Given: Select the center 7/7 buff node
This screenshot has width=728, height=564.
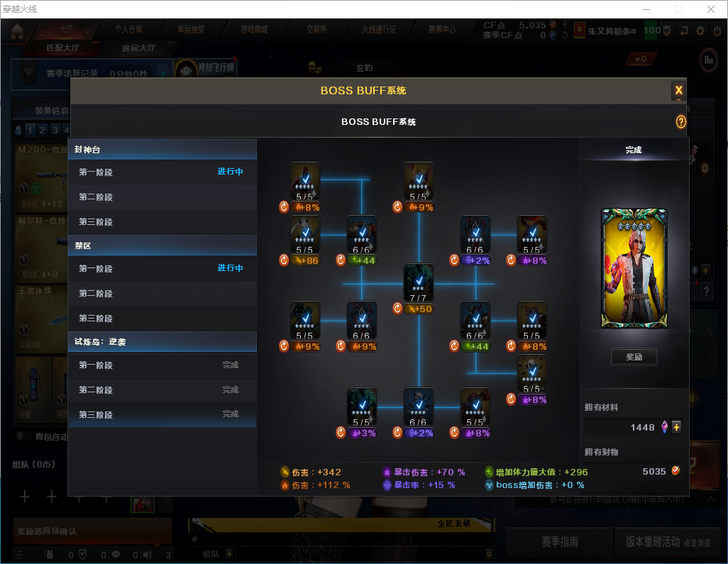Looking at the screenshot, I should pos(419,282).
